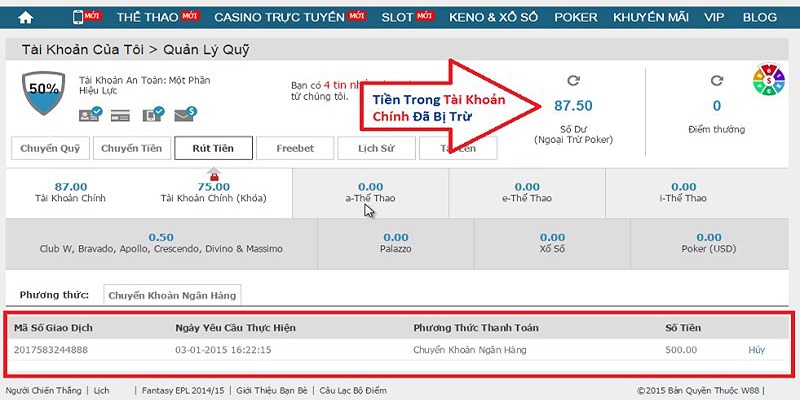Cancel the transaction with Hủy link
The width and height of the screenshot is (800, 400).
(x=757, y=350)
